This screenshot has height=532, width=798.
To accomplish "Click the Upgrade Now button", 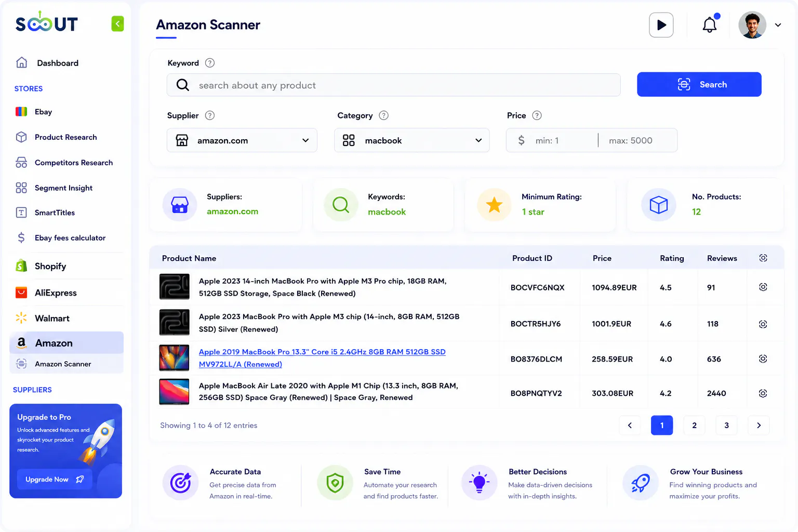I will 55,479.
